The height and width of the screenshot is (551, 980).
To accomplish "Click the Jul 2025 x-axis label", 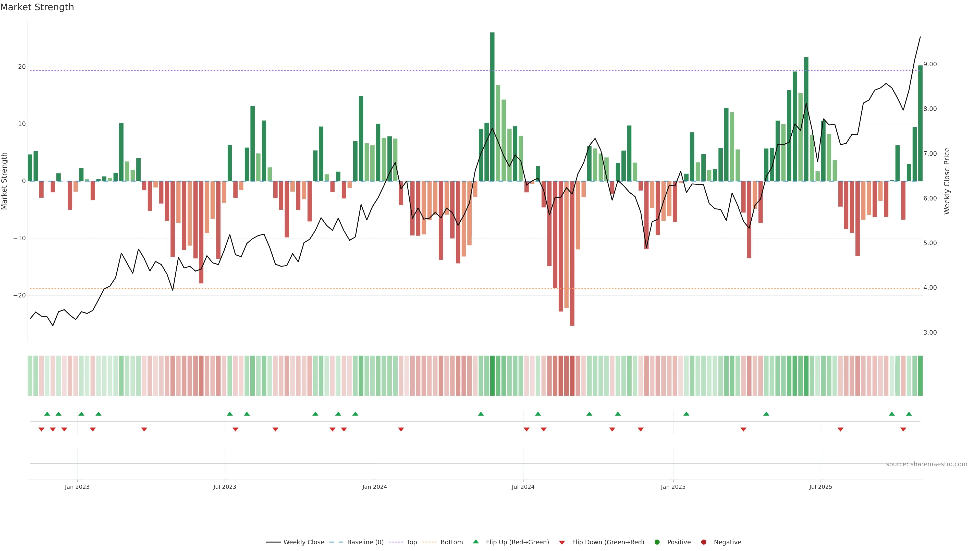I will click(820, 487).
